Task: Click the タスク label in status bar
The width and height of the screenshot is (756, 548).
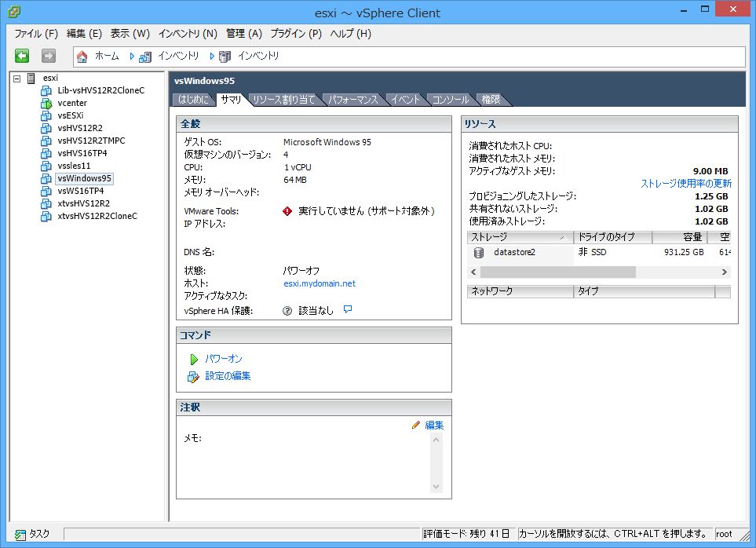Action: (39, 534)
